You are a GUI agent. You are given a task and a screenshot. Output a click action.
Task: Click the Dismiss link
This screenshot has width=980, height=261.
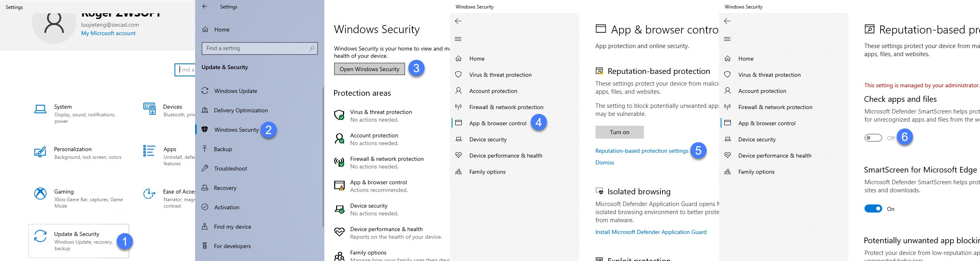click(605, 162)
